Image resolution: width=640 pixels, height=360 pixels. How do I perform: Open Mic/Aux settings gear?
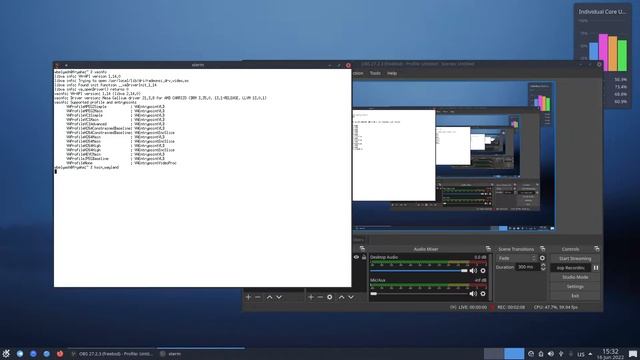tap(483, 293)
